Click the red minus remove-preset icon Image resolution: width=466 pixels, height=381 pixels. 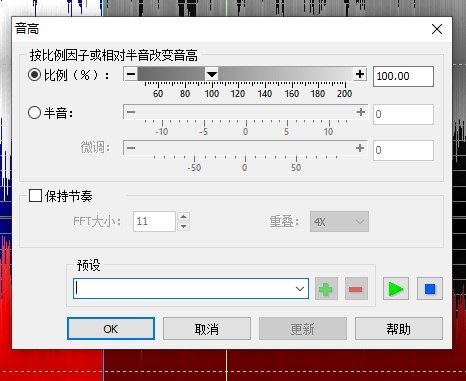click(356, 289)
